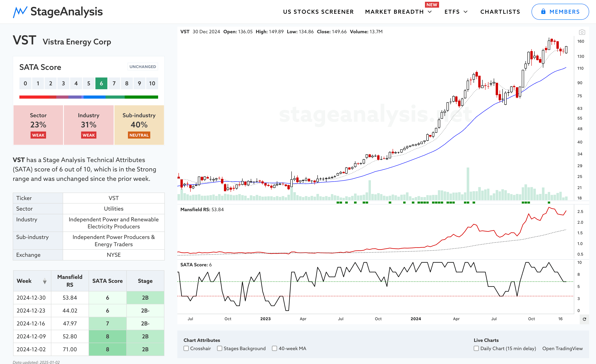Click the Volume: 13.7M chart readout
The image size is (596, 364).
point(366,32)
